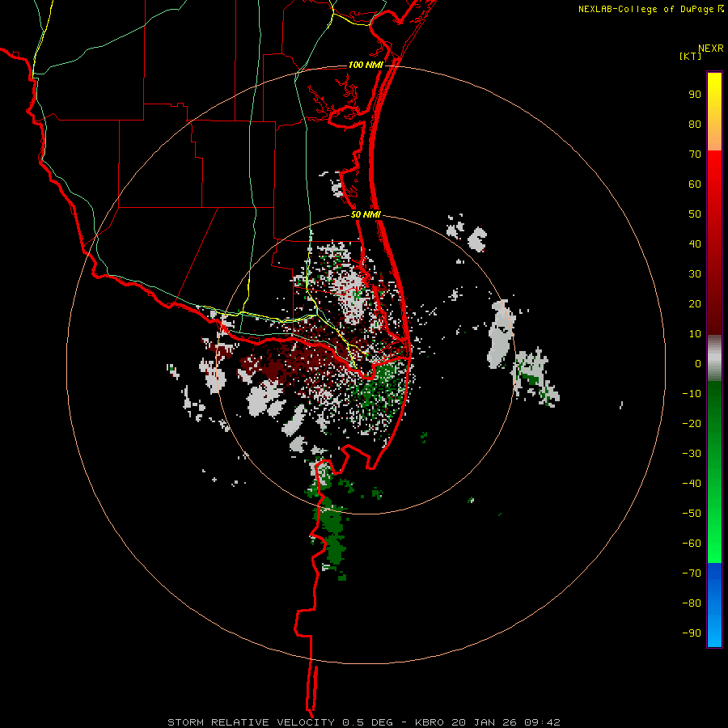Click the NEXR label above the color scale
The image size is (728, 728).
coord(711,49)
